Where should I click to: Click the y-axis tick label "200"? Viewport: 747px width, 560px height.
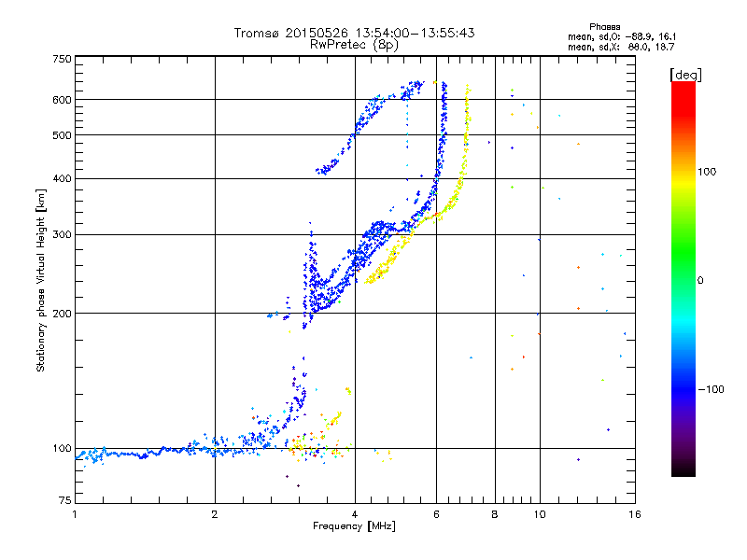62,314
